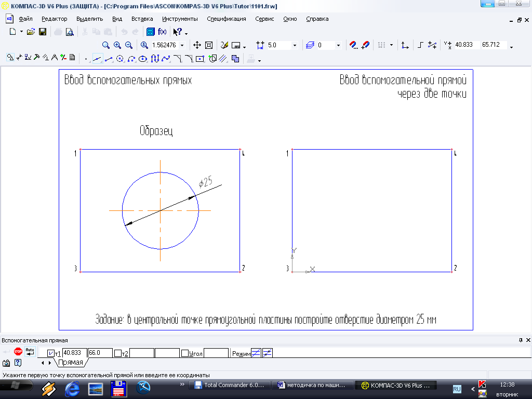Click the т1 Y coordinate field 66.0

click(x=100, y=353)
